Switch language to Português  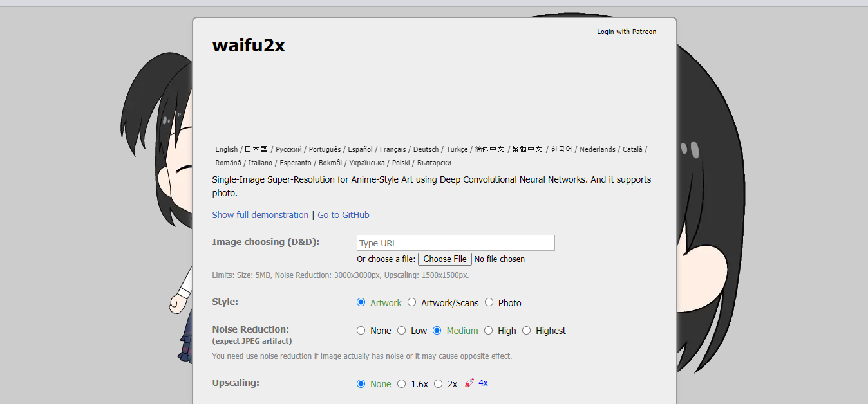[325, 149]
